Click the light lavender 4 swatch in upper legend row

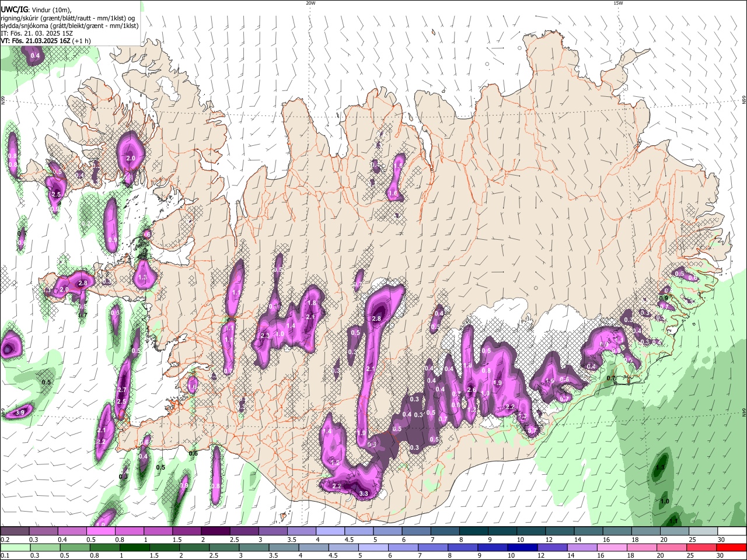330,531
